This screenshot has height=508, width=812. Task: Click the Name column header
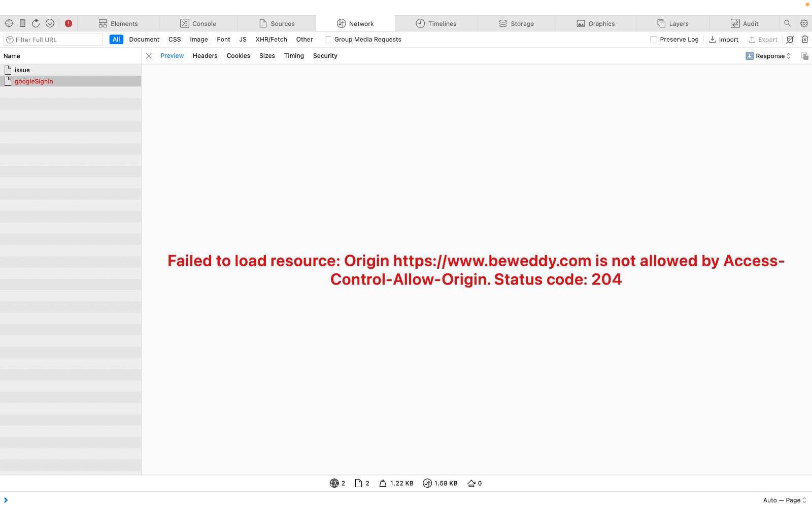(71, 56)
